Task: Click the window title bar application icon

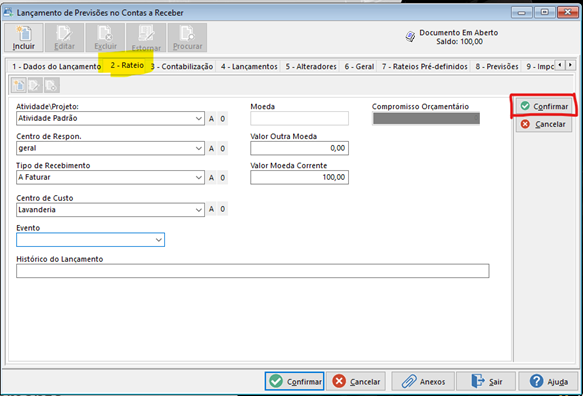Action: (8, 12)
